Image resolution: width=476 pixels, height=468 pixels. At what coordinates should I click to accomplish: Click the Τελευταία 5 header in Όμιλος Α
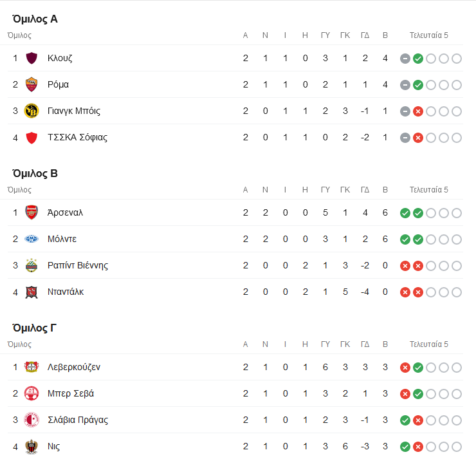429,35
